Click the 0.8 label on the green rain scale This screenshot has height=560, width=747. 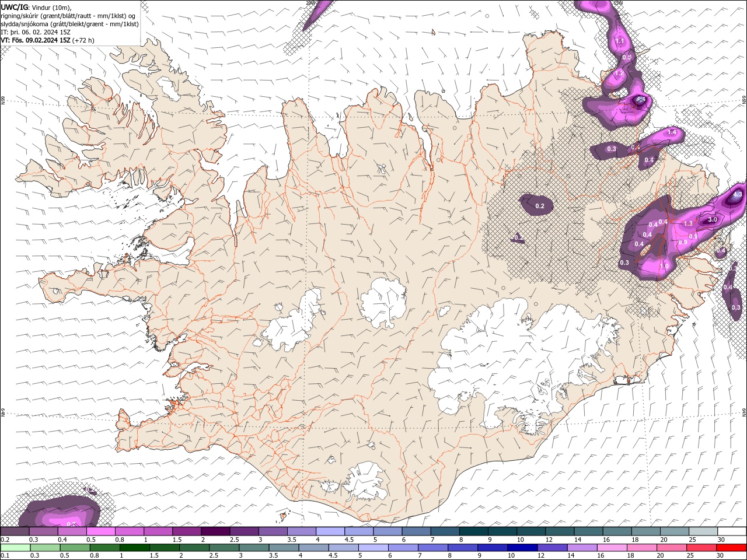[x=94, y=555]
